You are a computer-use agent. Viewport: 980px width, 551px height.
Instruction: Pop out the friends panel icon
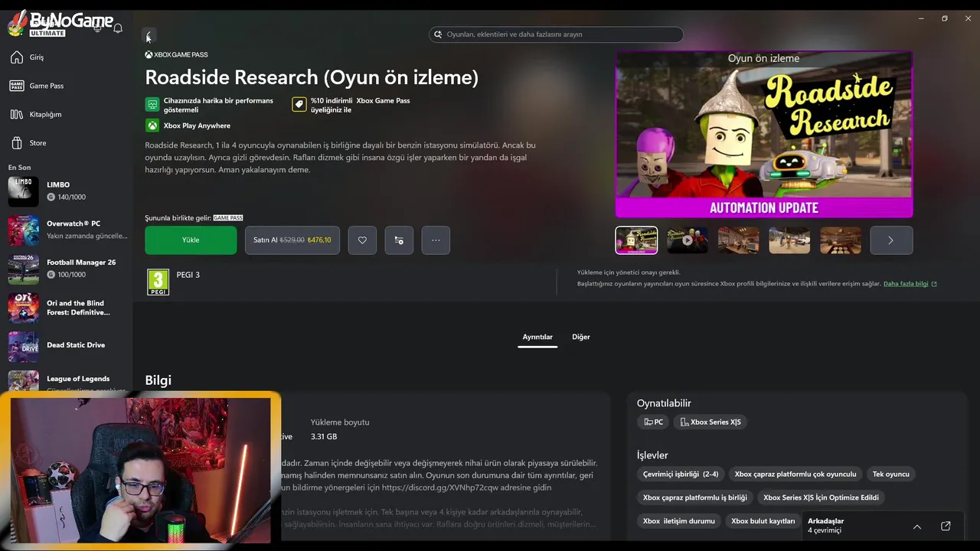[946, 526]
